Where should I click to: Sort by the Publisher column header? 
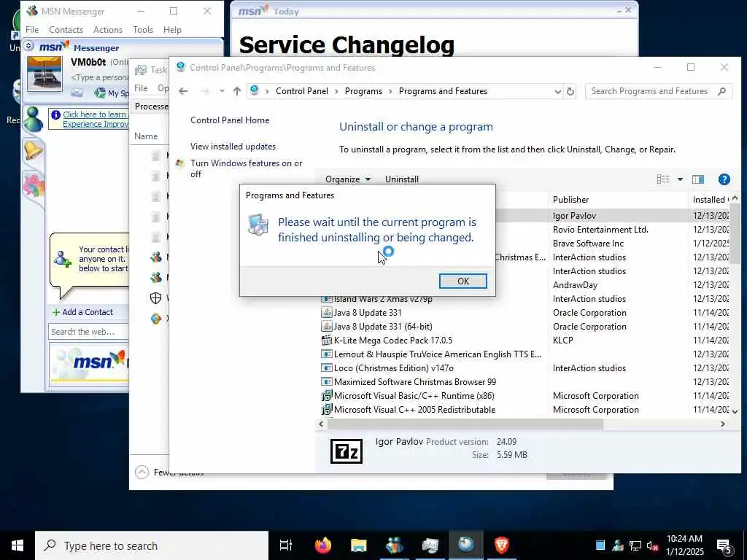(x=570, y=200)
